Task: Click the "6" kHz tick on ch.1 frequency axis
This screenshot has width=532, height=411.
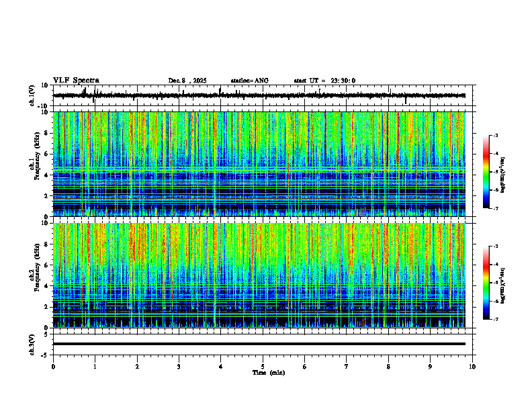Action: [46, 154]
